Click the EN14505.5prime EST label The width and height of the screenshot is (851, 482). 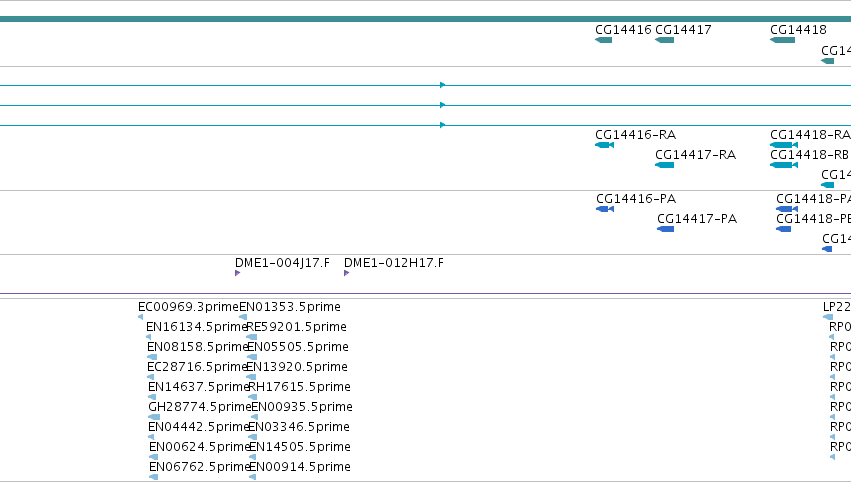click(300, 447)
